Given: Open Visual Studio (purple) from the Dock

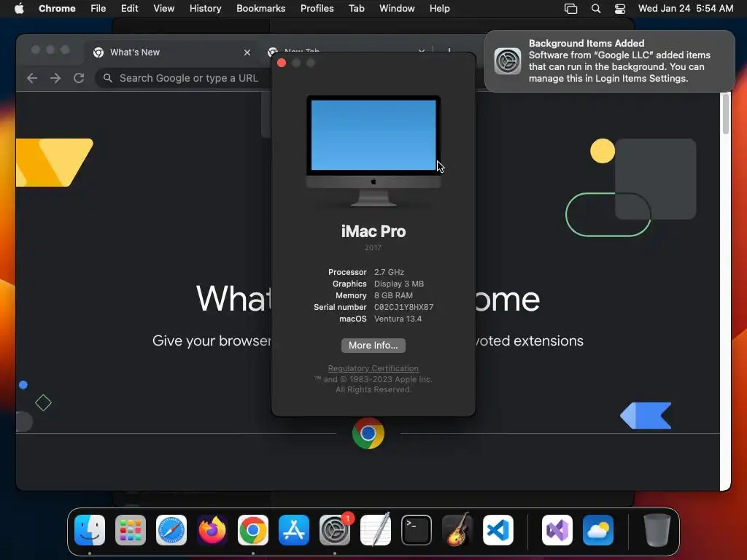Looking at the screenshot, I should pyautogui.click(x=557, y=530).
